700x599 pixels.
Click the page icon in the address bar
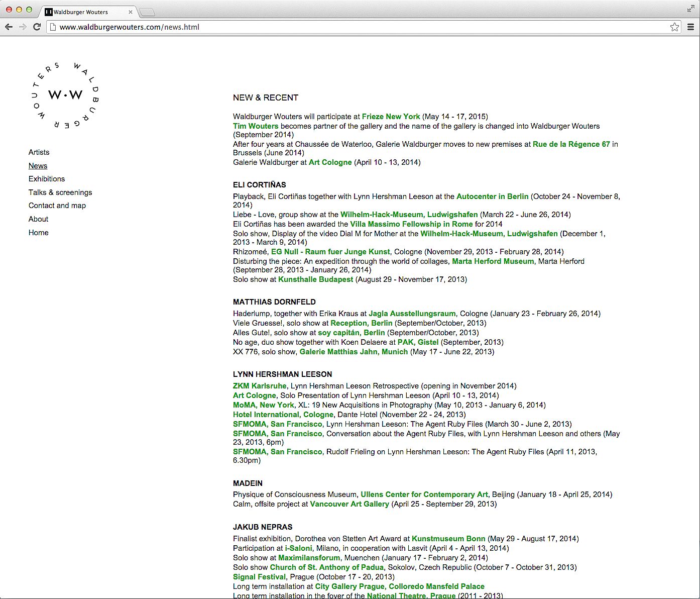(53, 27)
